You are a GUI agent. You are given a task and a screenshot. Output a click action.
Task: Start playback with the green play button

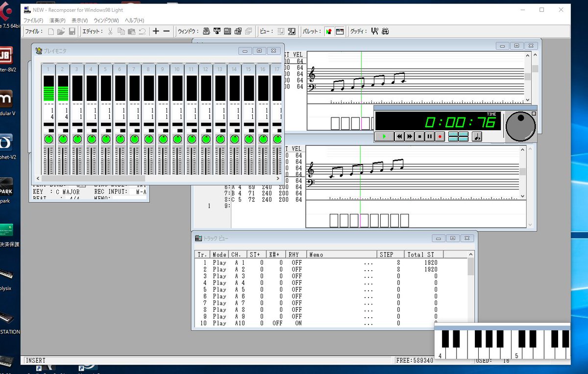pyautogui.click(x=385, y=137)
